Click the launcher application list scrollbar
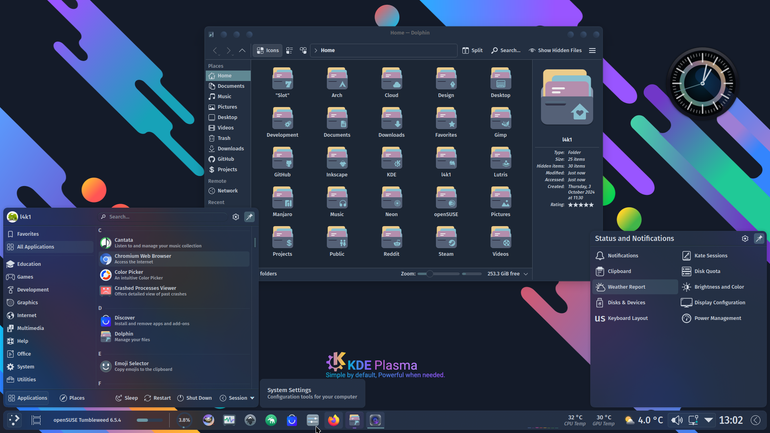This screenshot has width=770, height=433. (x=254, y=243)
